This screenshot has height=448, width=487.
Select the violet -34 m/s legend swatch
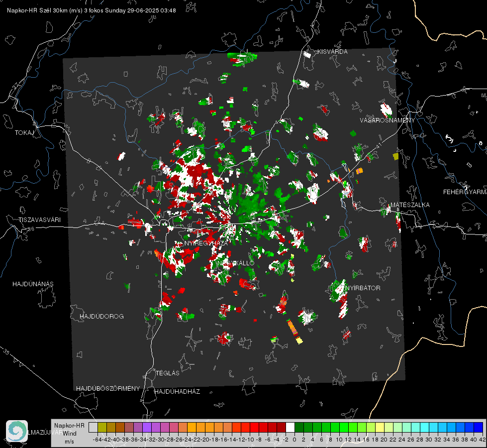(x=147, y=427)
